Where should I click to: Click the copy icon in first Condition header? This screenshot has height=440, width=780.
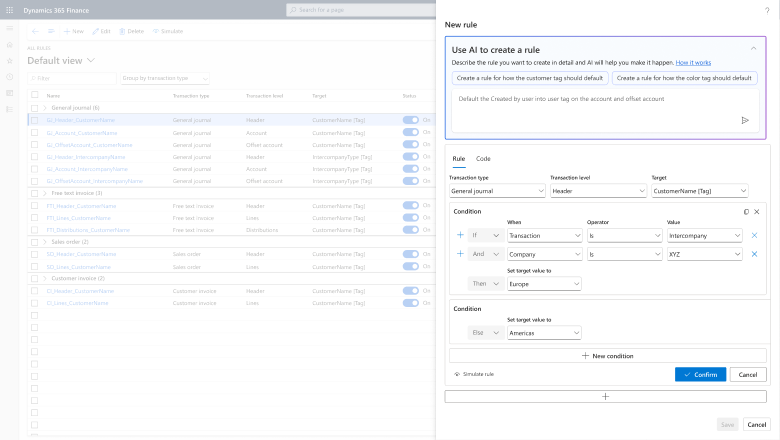tap(746, 212)
